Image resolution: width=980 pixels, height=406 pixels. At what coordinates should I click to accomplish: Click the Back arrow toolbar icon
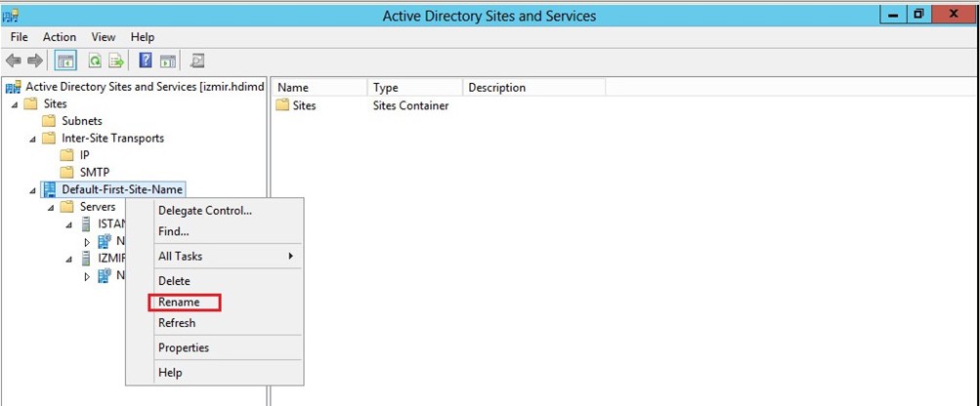click(x=13, y=61)
